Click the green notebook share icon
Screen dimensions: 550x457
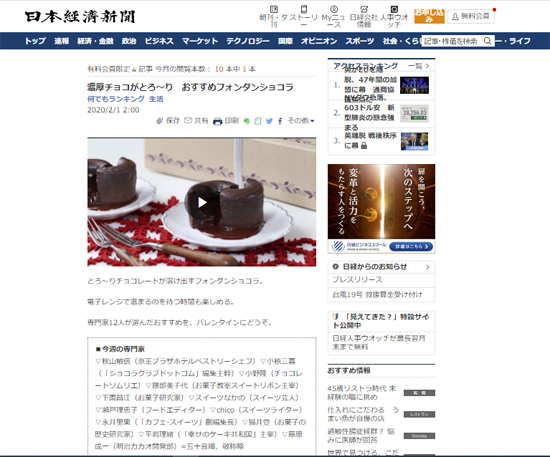[x=258, y=121]
